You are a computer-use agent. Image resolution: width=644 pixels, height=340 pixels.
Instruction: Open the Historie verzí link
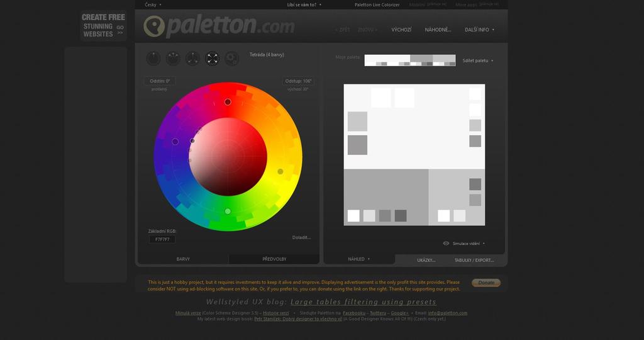(276, 313)
